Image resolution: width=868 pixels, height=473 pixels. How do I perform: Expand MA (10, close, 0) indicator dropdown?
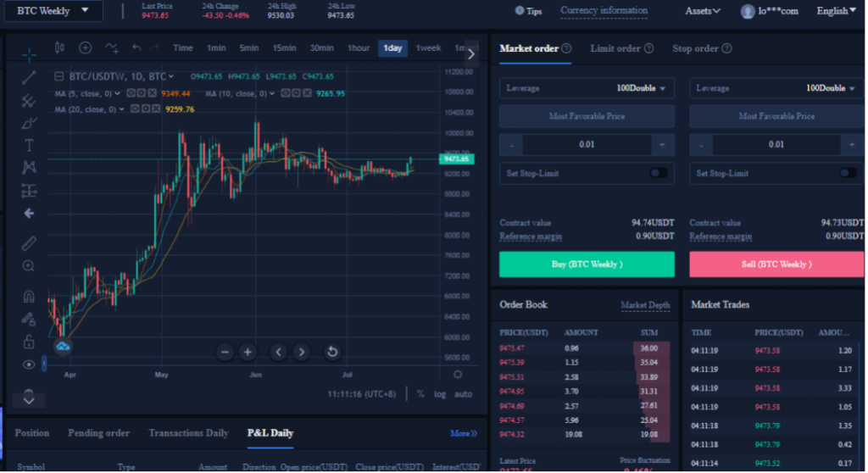pyautogui.click(x=272, y=93)
